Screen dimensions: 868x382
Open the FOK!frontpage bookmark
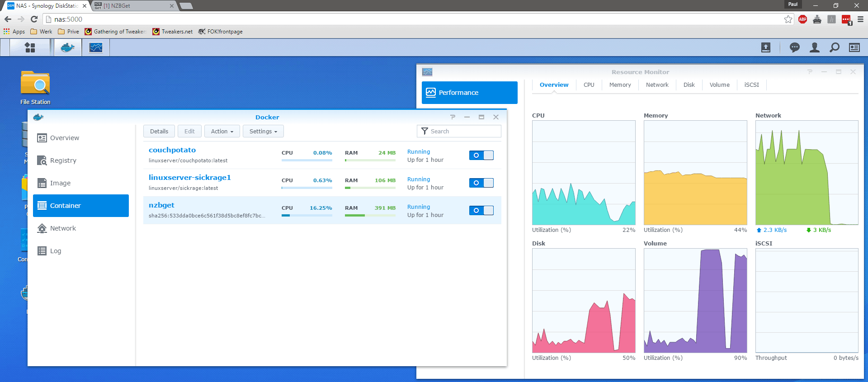220,32
